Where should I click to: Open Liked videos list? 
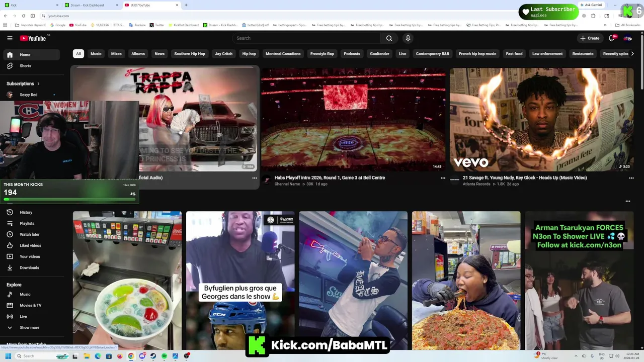coord(30,245)
